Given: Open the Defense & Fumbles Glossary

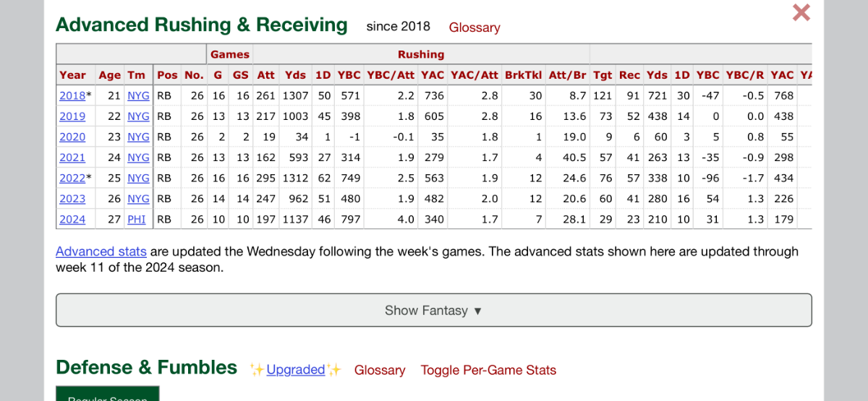Looking at the screenshot, I should coord(379,370).
